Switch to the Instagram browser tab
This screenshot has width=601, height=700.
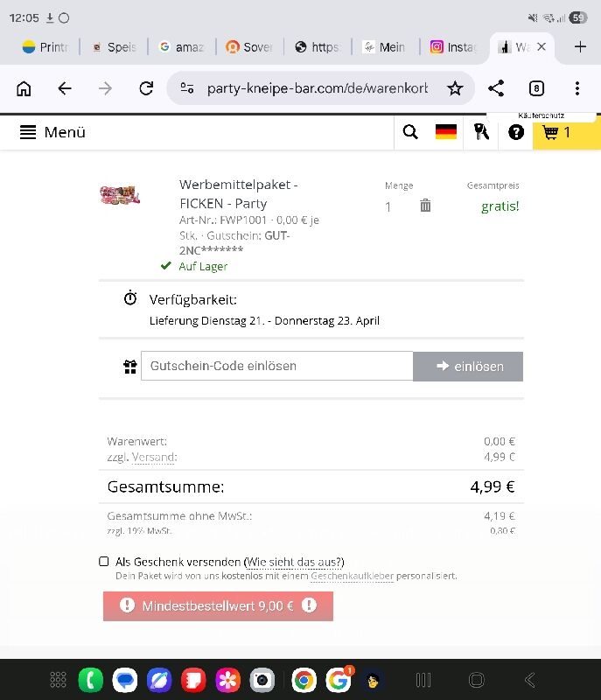pos(453,47)
